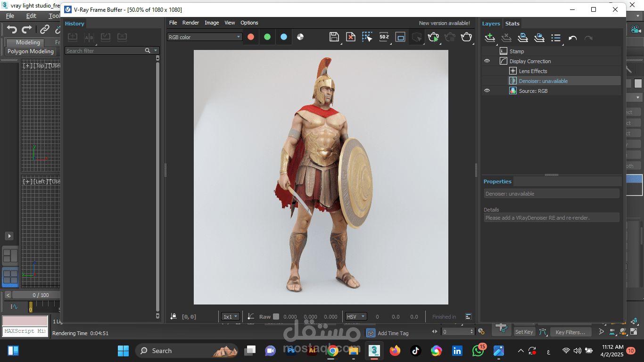Toggle visibility of Source: RGB layer
Viewport: 644px width, 362px height.
(x=487, y=91)
